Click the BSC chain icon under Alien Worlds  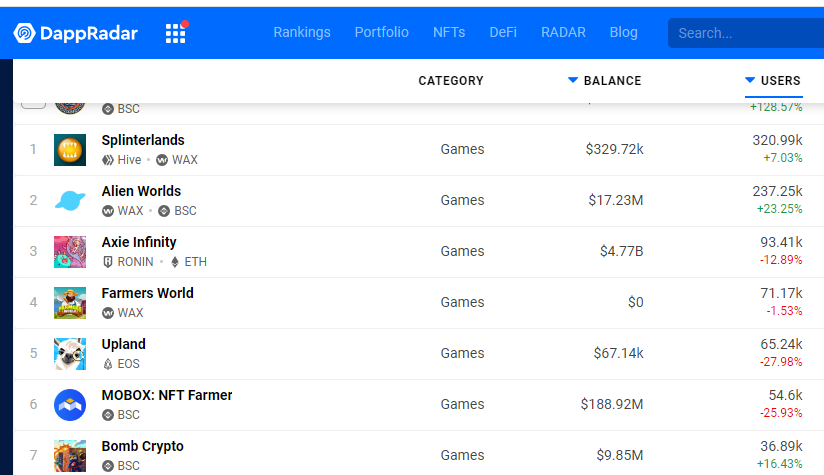(164, 211)
